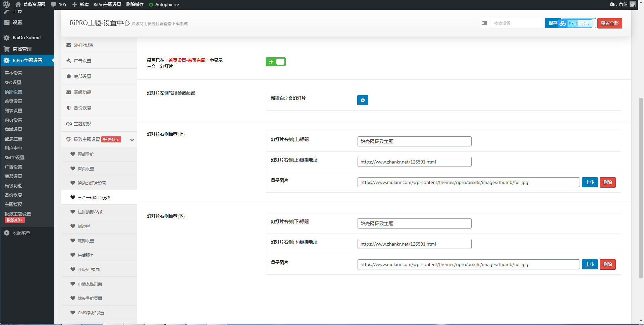Select the 主题授权 settings section
Viewport: 644px width, 325px height.
pos(82,124)
